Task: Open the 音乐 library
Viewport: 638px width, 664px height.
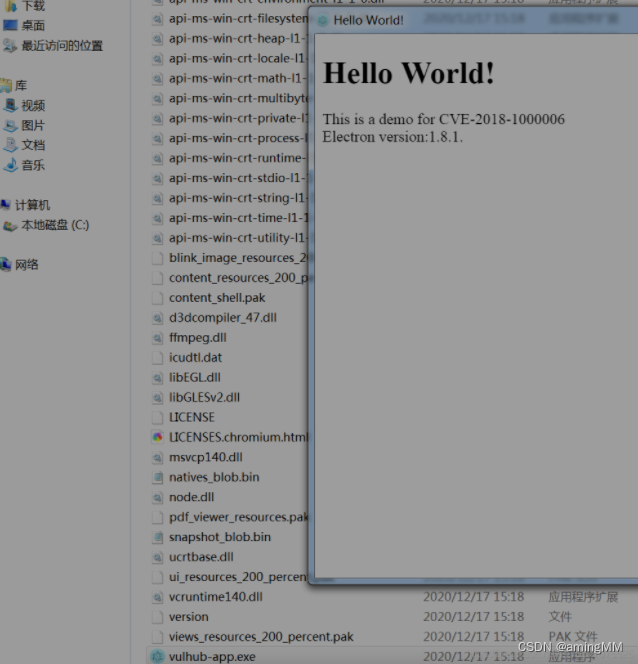Action: coord(33,165)
